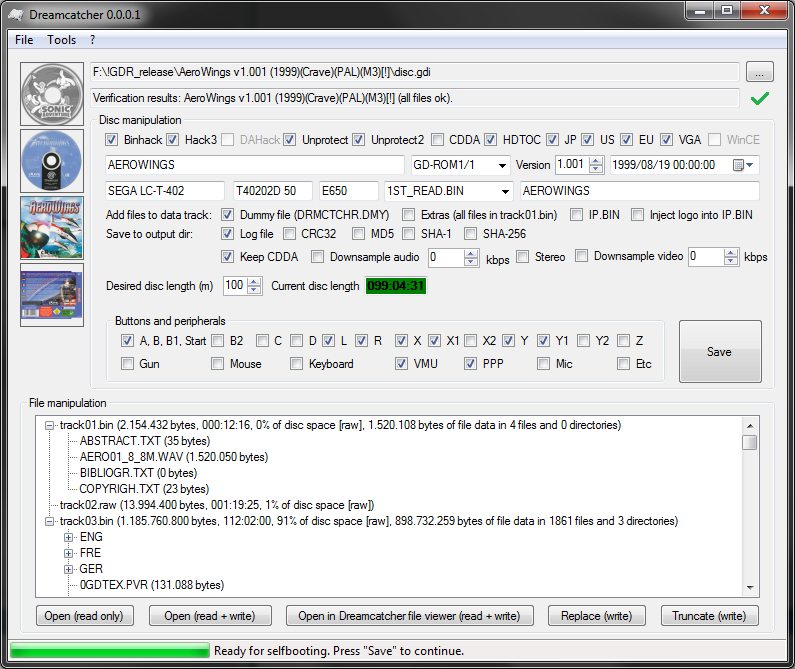Enable SHA-256 output checkbox
Image resolution: width=795 pixels, height=669 pixels.
(471, 234)
